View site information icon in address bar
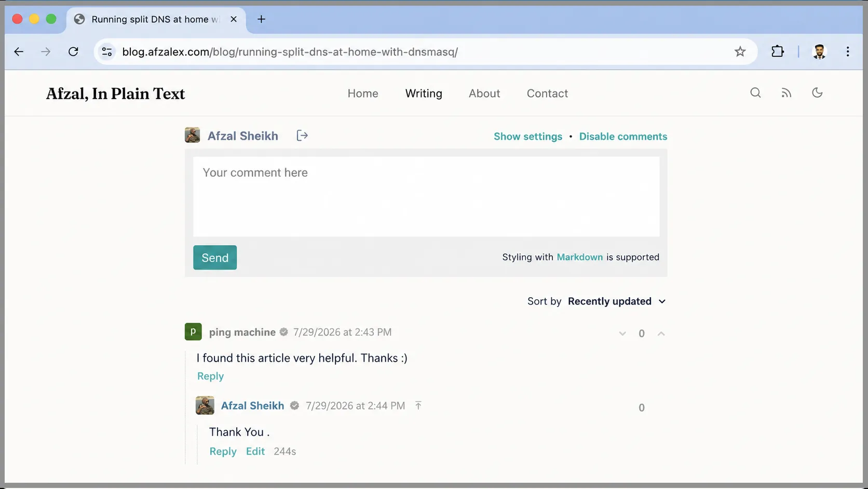Viewport: 868px width, 489px height. (x=107, y=51)
